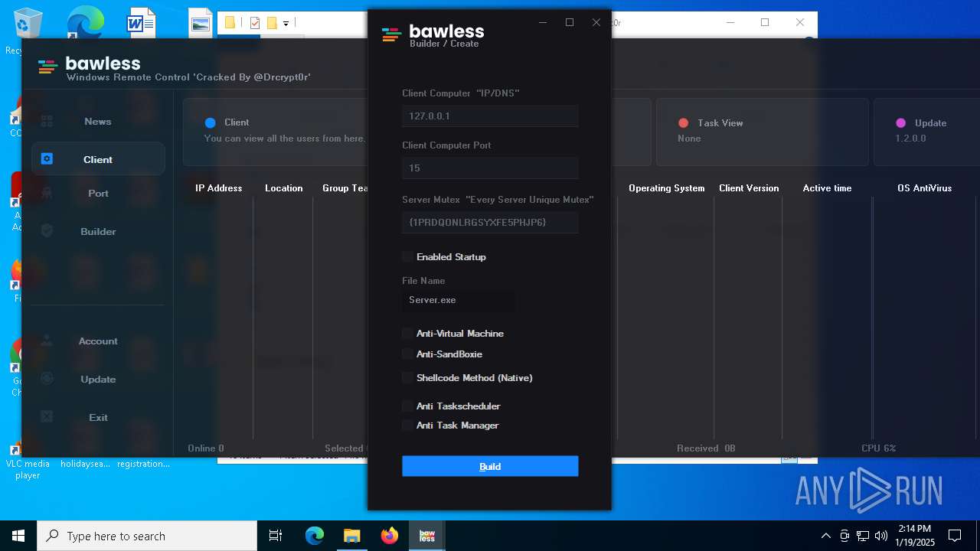Image resolution: width=980 pixels, height=551 pixels.
Task: Click the Location column header
Action: [283, 187]
